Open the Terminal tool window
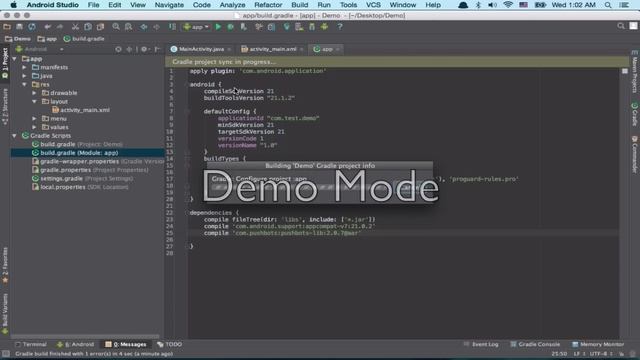Screen dimensions: 640x360 pos(31,344)
